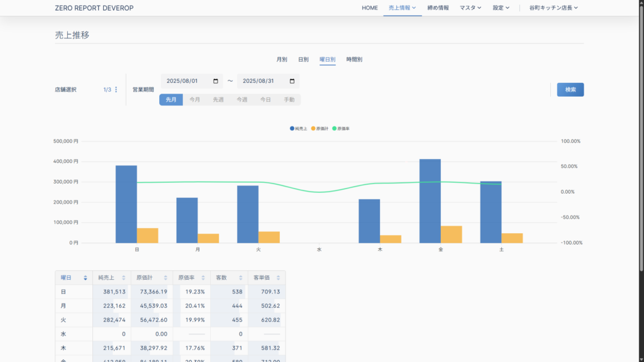Select the 今月 period option

[x=195, y=100]
